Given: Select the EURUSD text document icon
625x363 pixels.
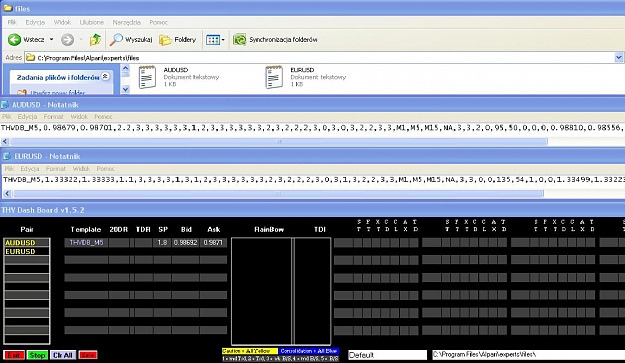Looking at the screenshot, I should pyautogui.click(x=274, y=77).
